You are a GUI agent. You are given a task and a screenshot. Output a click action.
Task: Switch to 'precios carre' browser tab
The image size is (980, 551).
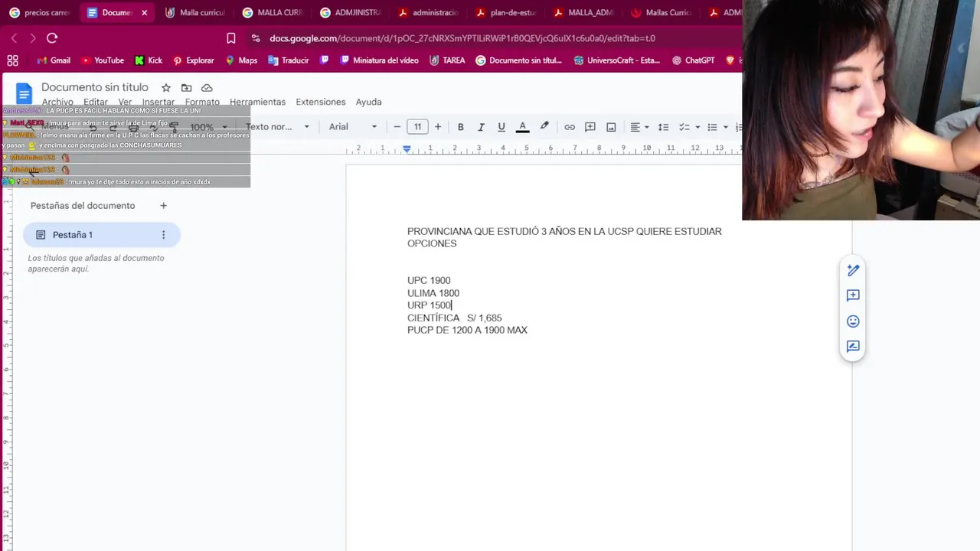[39, 12]
